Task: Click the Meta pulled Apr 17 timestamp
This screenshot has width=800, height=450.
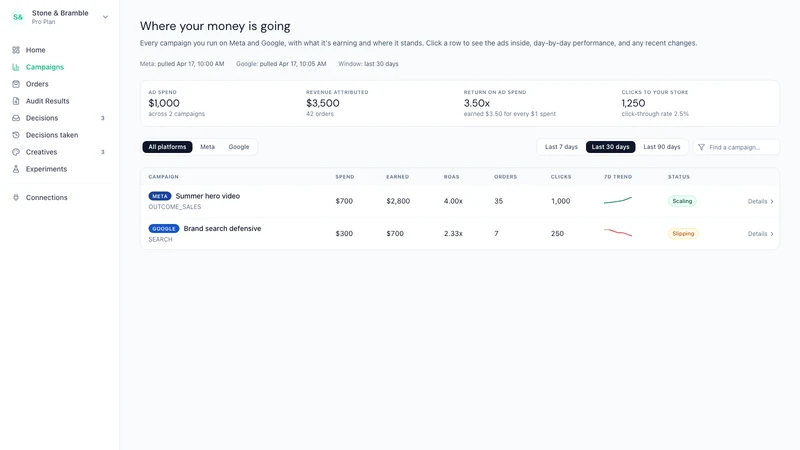Action: 182,64
